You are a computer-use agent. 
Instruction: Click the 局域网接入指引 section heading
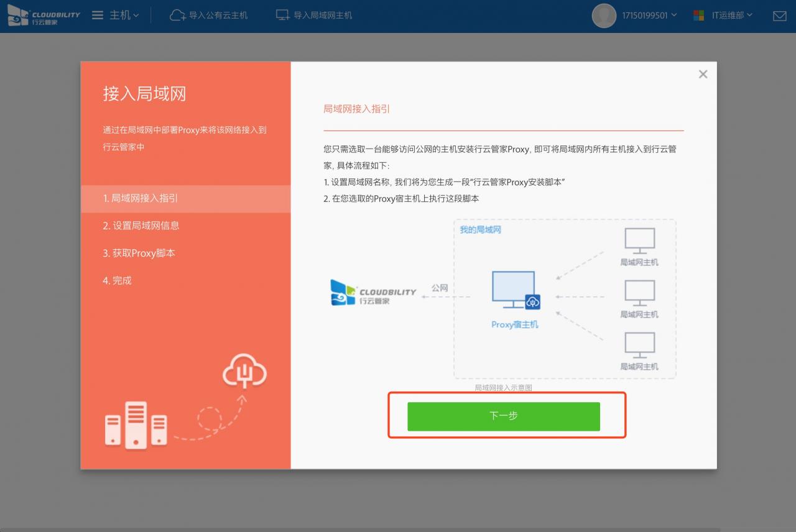click(356, 109)
